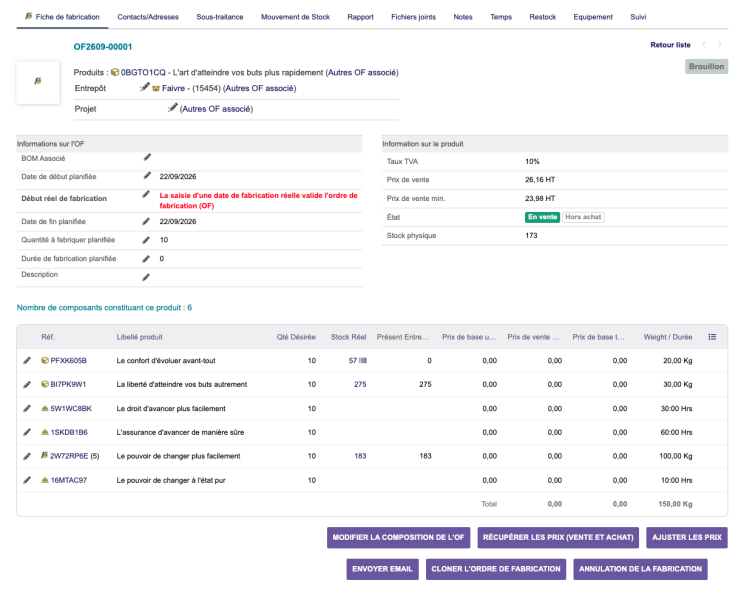
Task: Edit Durée de fabrication planifiée pencil
Action: pos(146,259)
